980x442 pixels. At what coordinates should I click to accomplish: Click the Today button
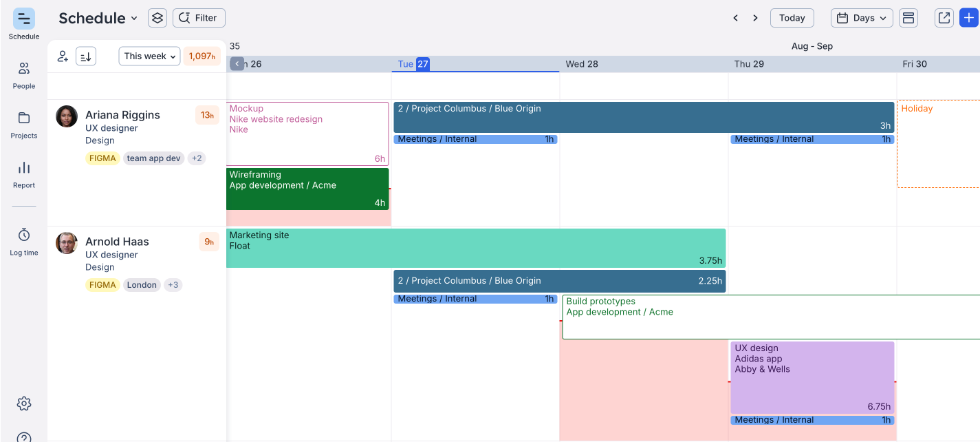[792, 18]
